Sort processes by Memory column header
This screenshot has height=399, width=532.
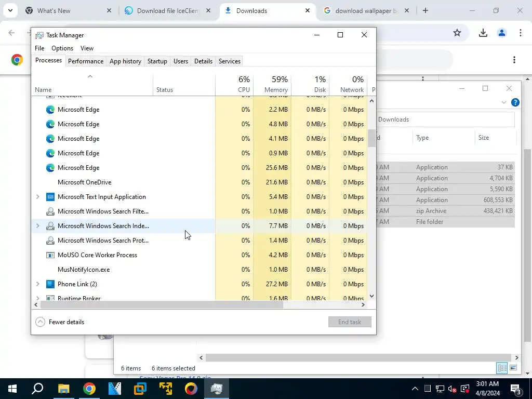(x=272, y=84)
